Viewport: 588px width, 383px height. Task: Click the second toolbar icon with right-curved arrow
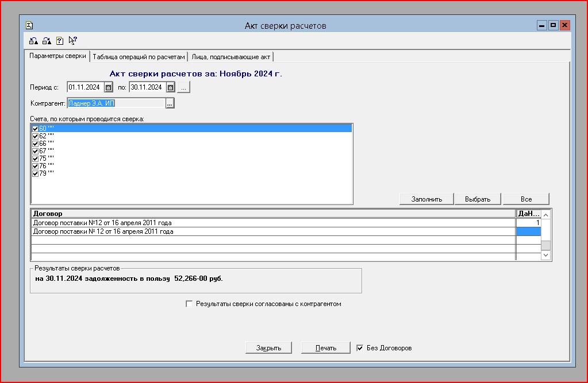(x=47, y=41)
